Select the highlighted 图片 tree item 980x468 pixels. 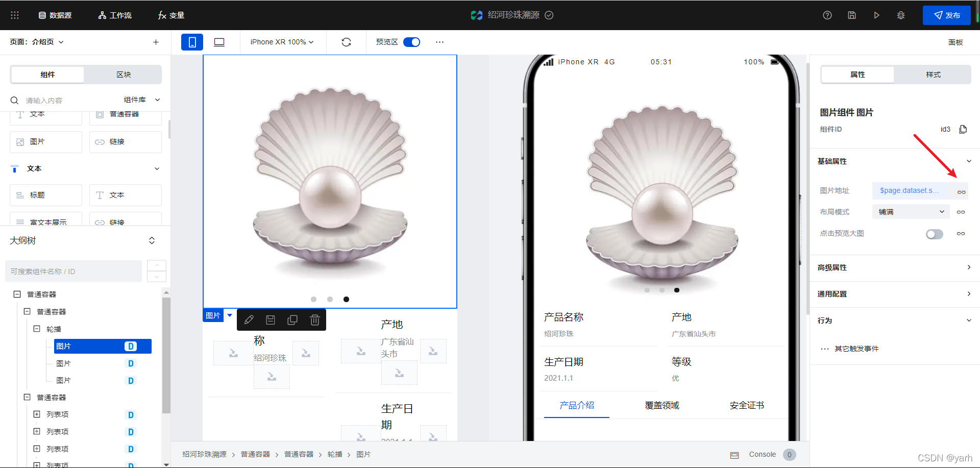(102, 346)
